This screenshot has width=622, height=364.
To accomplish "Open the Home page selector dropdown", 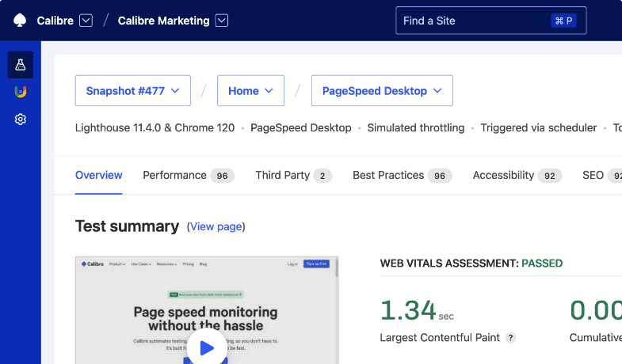I will coord(250,91).
